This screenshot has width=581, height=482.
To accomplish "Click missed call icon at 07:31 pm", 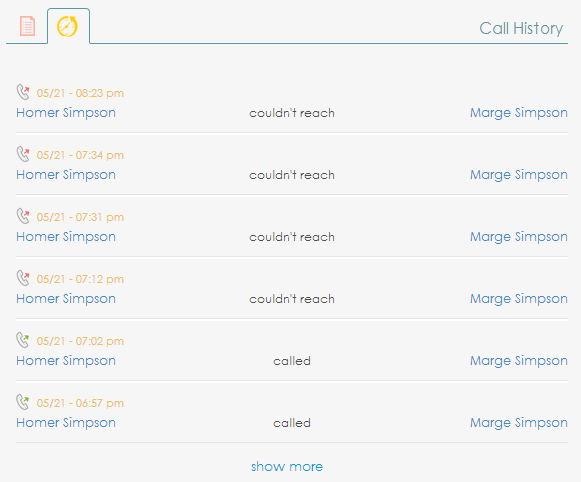I will [23, 216].
